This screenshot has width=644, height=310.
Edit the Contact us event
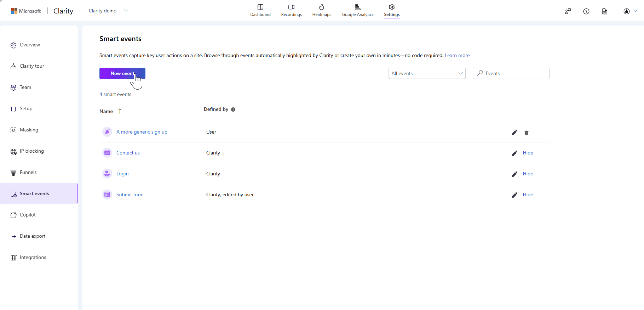[x=514, y=153]
